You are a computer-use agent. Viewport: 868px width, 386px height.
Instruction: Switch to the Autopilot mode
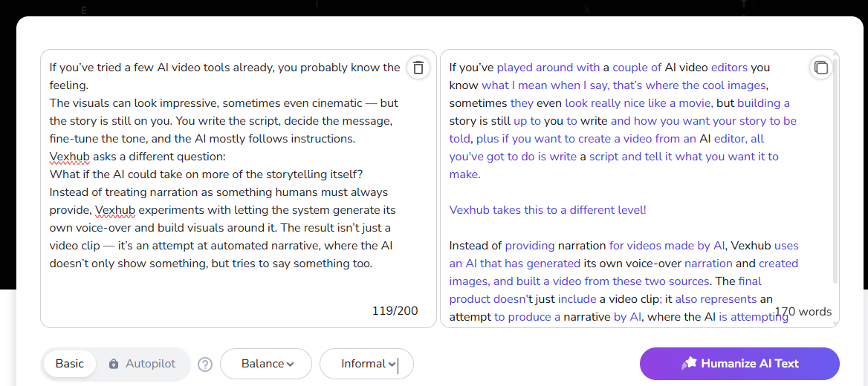150,364
